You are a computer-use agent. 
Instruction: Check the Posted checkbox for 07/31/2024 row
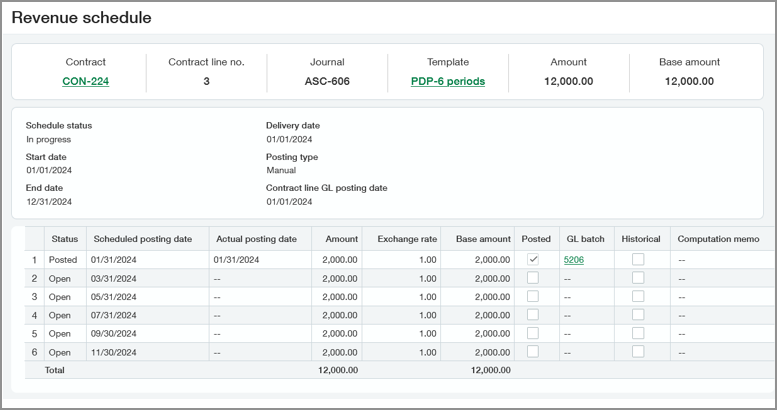(x=533, y=315)
